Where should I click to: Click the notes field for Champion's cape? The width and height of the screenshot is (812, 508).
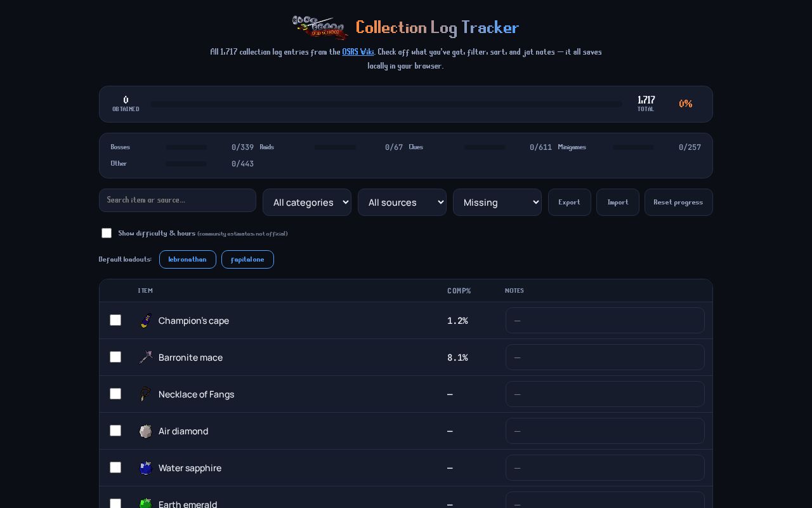605,321
